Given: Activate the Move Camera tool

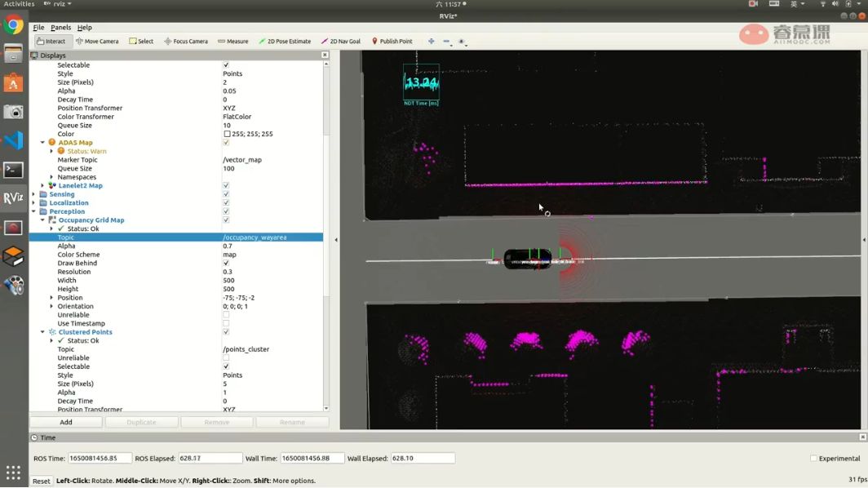Looking at the screenshot, I should 97,41.
